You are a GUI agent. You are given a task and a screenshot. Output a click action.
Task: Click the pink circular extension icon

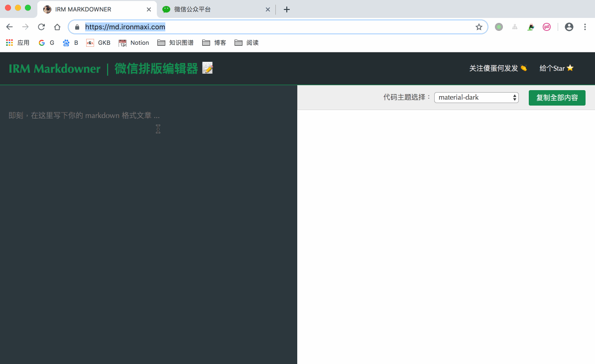546,27
